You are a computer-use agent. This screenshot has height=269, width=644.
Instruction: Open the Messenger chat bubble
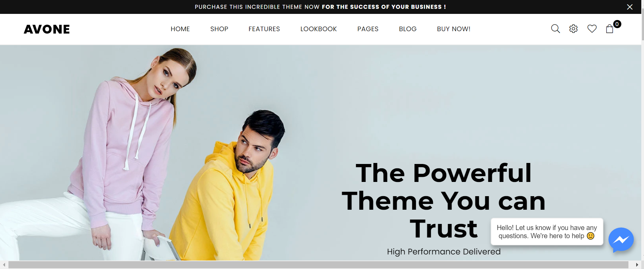pyautogui.click(x=621, y=240)
